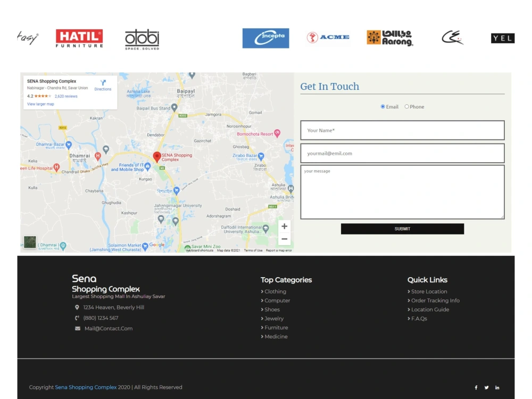Click the Hatil Furniture brand logo

[x=79, y=38]
